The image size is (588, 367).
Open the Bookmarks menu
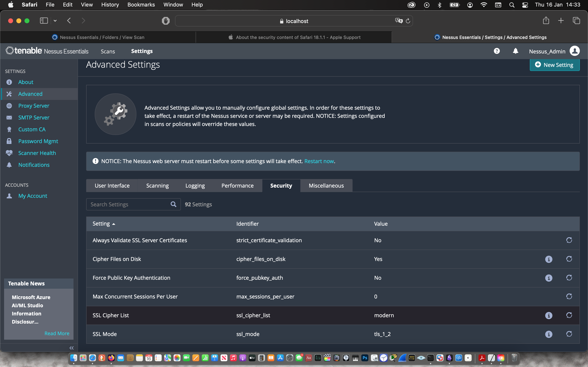point(141,5)
